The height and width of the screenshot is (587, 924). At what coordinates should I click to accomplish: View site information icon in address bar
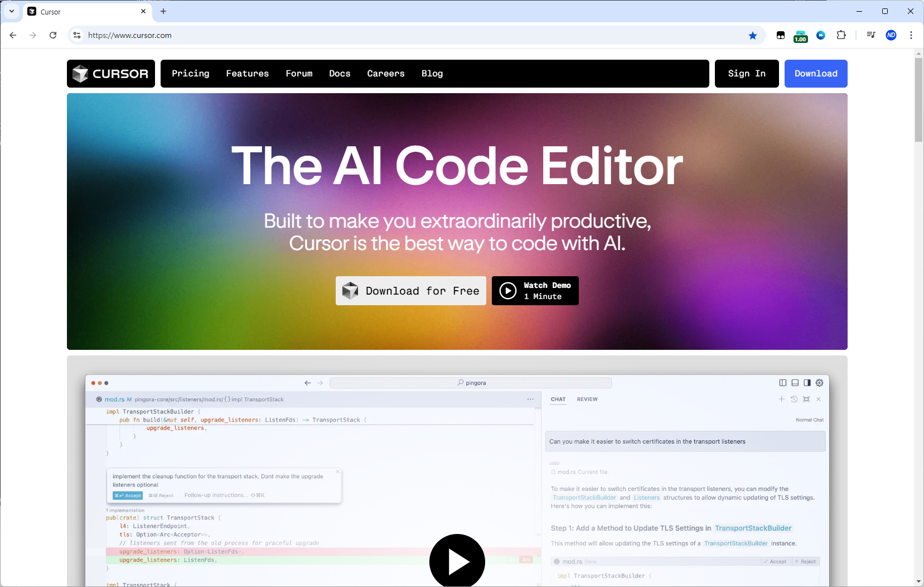click(77, 35)
